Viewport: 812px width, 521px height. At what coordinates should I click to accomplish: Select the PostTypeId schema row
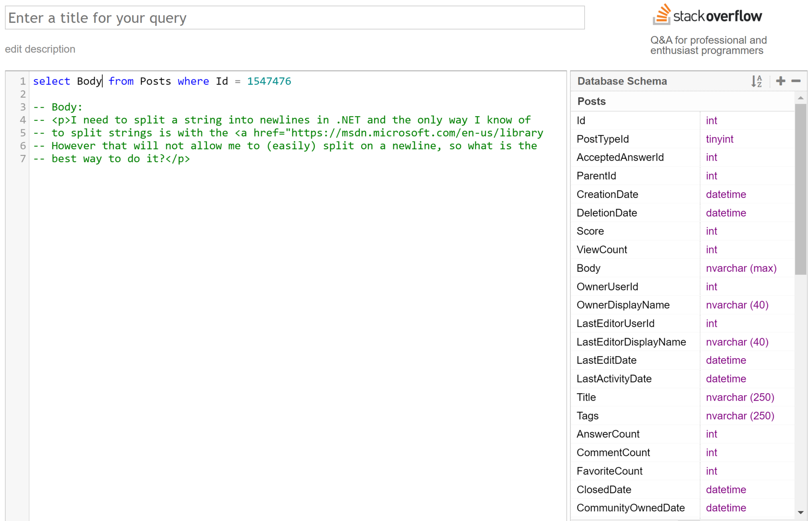pyautogui.click(x=602, y=139)
